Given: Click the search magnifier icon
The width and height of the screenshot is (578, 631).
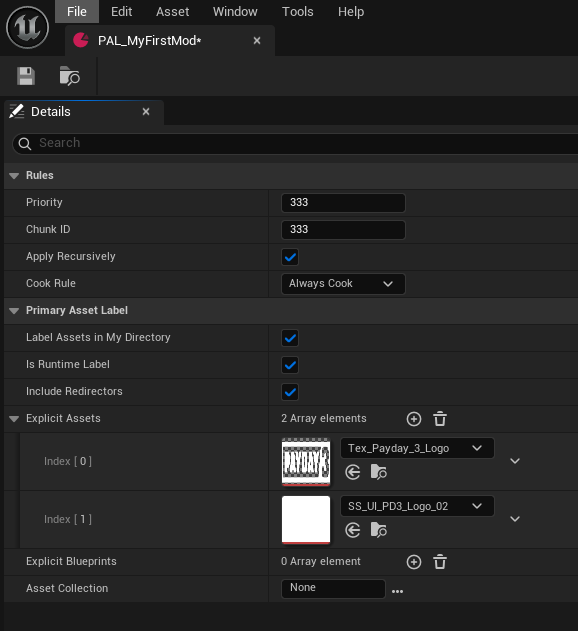Looking at the screenshot, I should [x=25, y=144].
